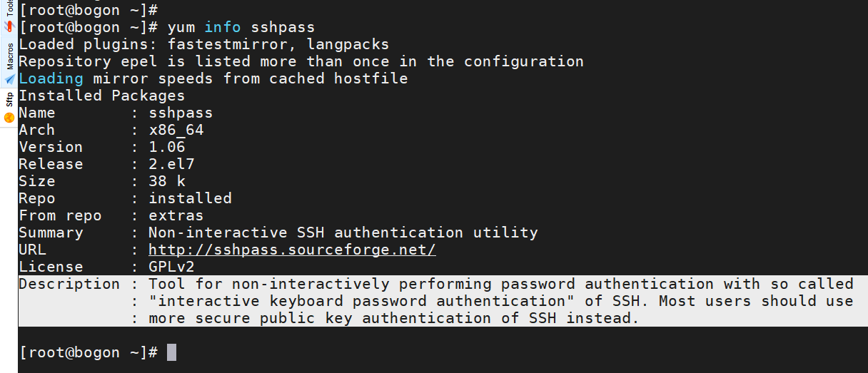Click the x86_64 architecture value
Image resolution: width=868 pixels, height=373 pixels.
[176, 130]
